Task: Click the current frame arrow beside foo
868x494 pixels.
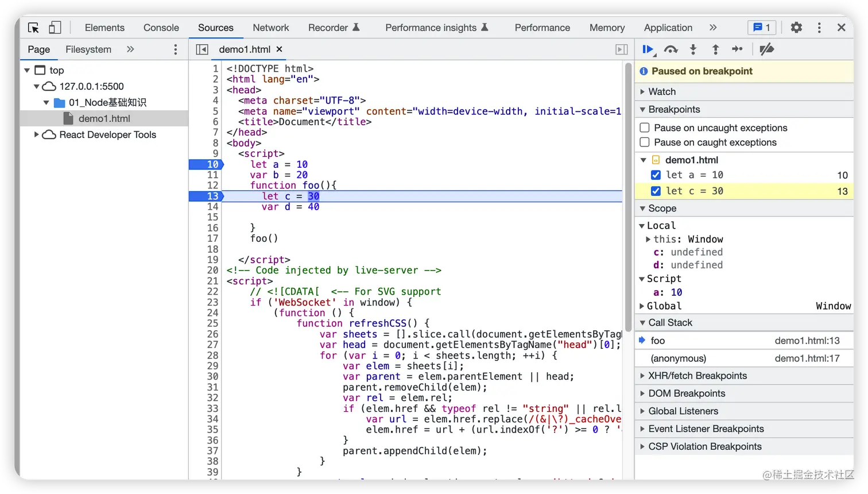Action: (642, 341)
